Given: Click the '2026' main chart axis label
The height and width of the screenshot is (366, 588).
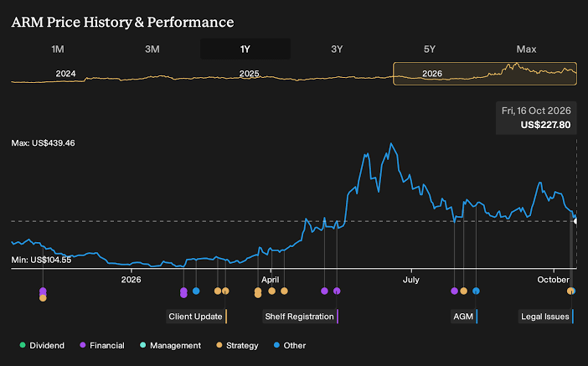Looking at the screenshot, I should pos(131,280).
